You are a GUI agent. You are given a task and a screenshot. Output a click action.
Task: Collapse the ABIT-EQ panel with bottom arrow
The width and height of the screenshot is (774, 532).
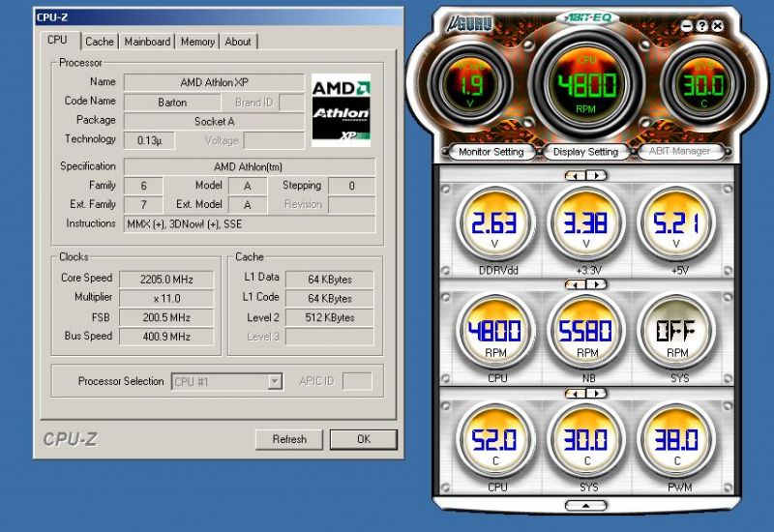point(585,506)
